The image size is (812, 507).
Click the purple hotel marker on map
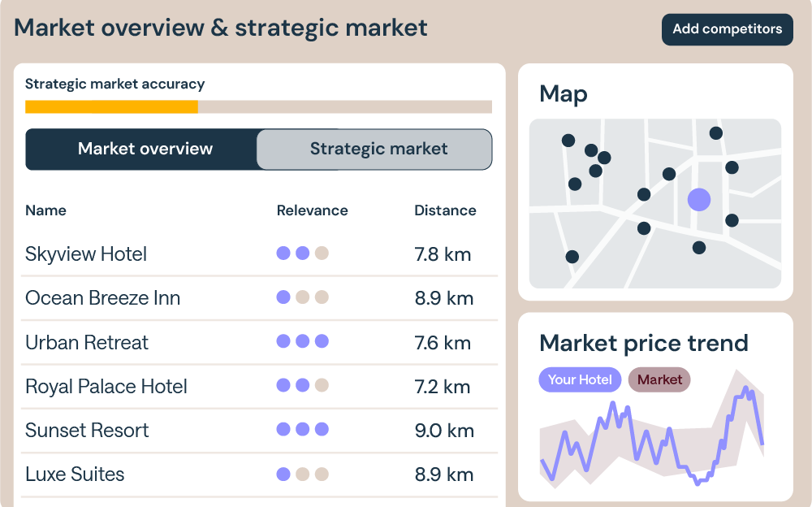coord(699,199)
